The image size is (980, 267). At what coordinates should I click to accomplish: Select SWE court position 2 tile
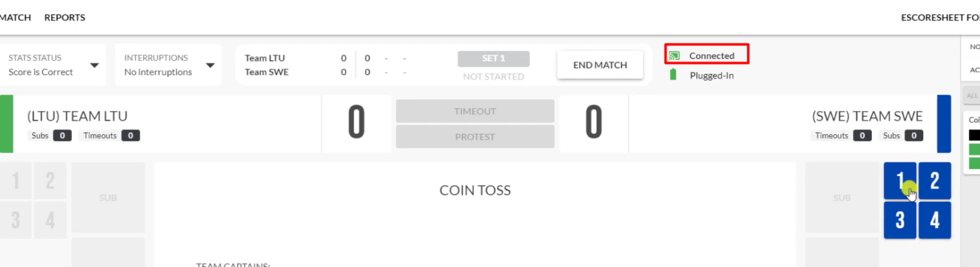pos(935,181)
